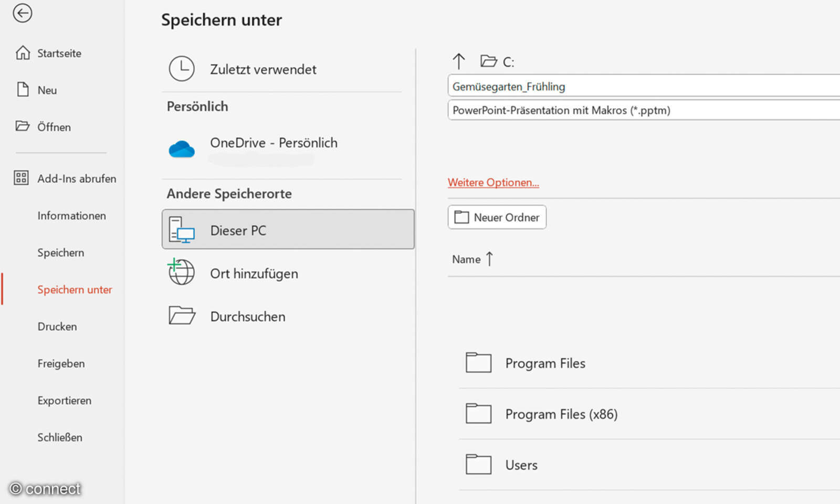Open the Exportieren menu item

(x=64, y=400)
